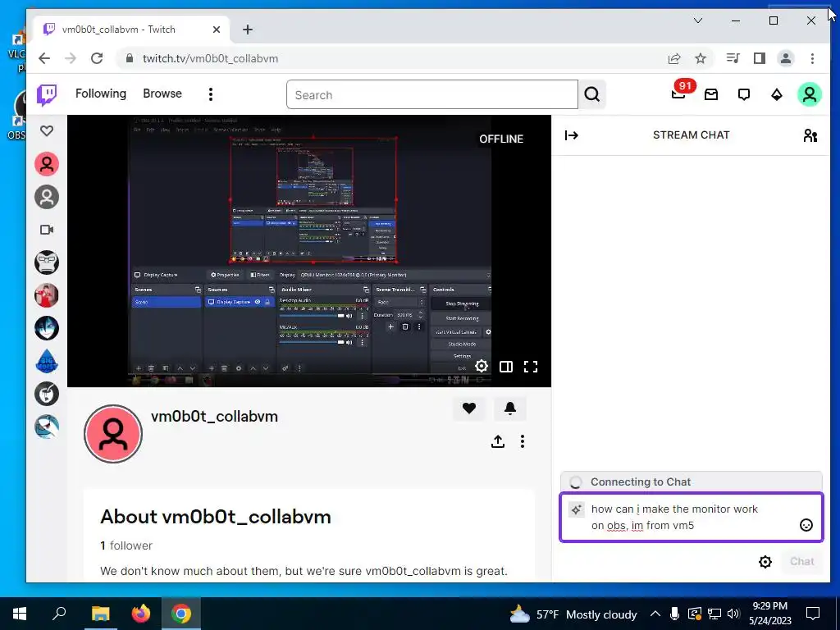Send message with the Chat button
The height and width of the screenshot is (630, 840).
(x=802, y=561)
